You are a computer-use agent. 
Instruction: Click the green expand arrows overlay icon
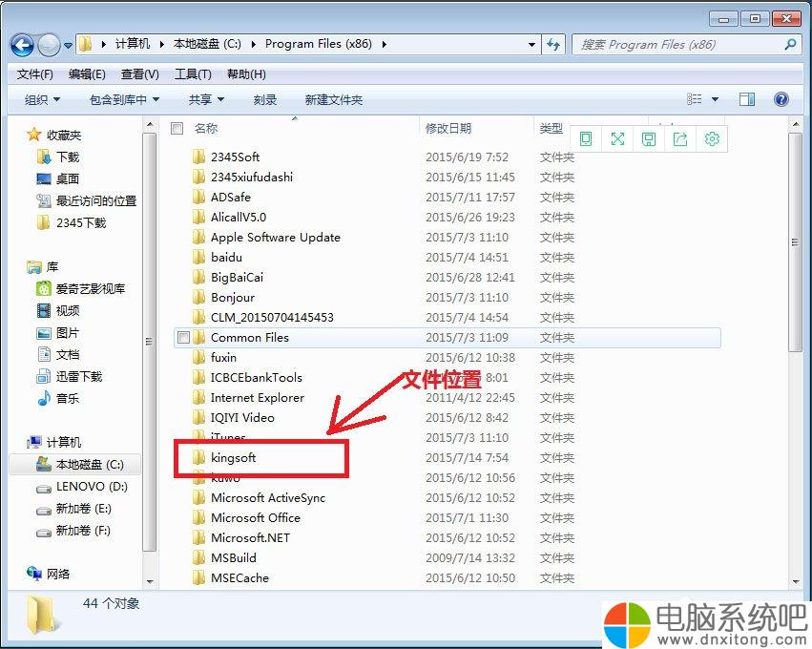(617, 138)
